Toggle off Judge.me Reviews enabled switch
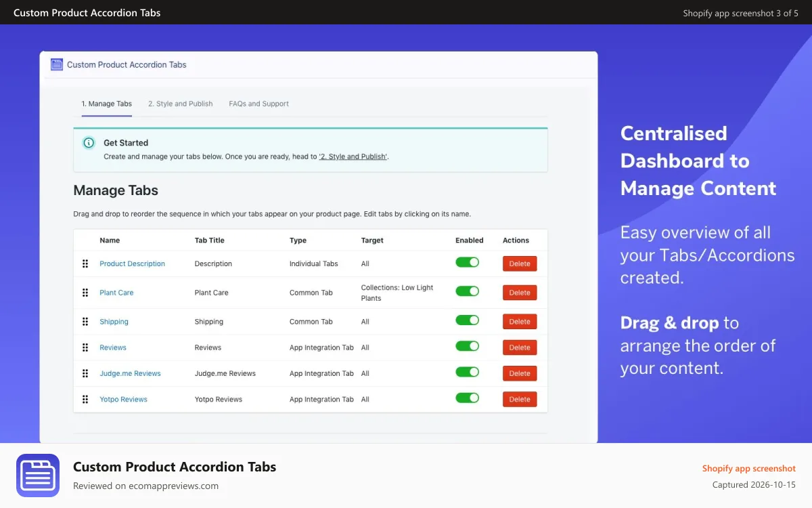Image resolution: width=812 pixels, height=508 pixels. 467,372
